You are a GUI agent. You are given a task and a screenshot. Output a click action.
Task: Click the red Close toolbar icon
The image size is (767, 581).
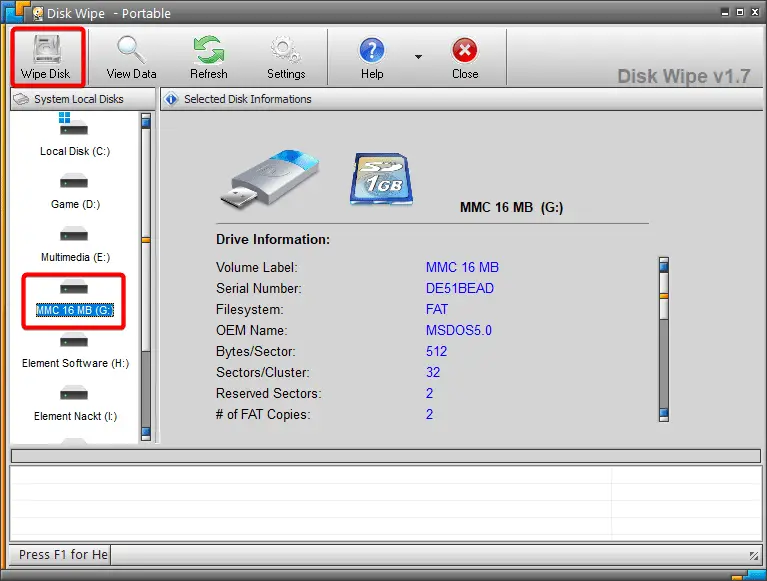coord(465,50)
